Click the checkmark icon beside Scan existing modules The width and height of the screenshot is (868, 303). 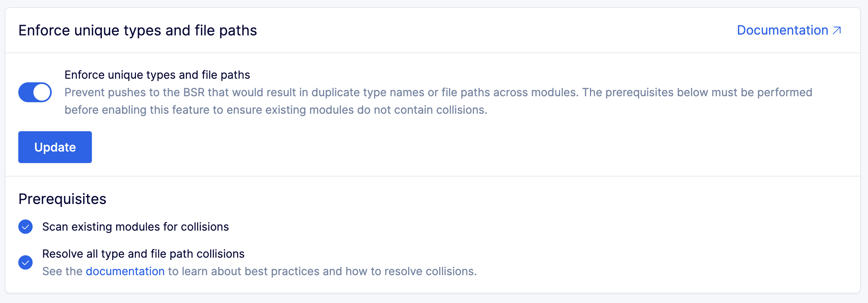tap(25, 227)
